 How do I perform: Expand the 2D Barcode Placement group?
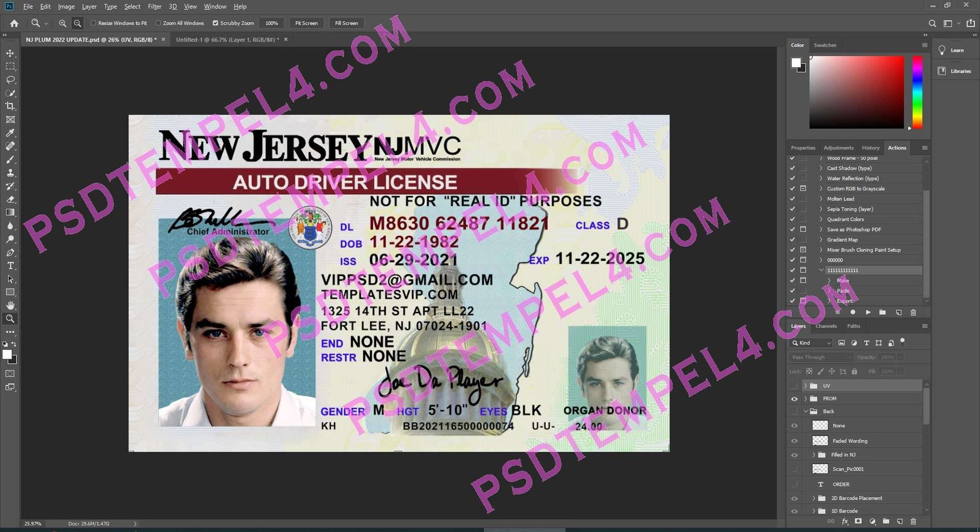click(813, 498)
